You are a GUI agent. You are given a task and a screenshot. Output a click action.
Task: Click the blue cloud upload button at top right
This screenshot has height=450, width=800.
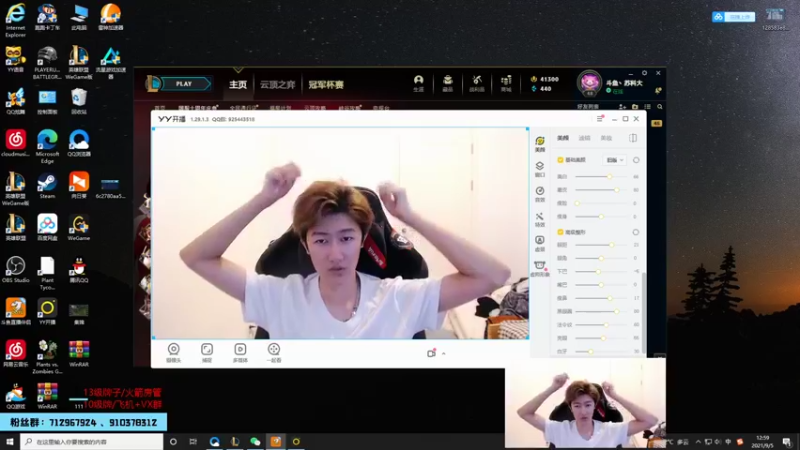click(733, 17)
